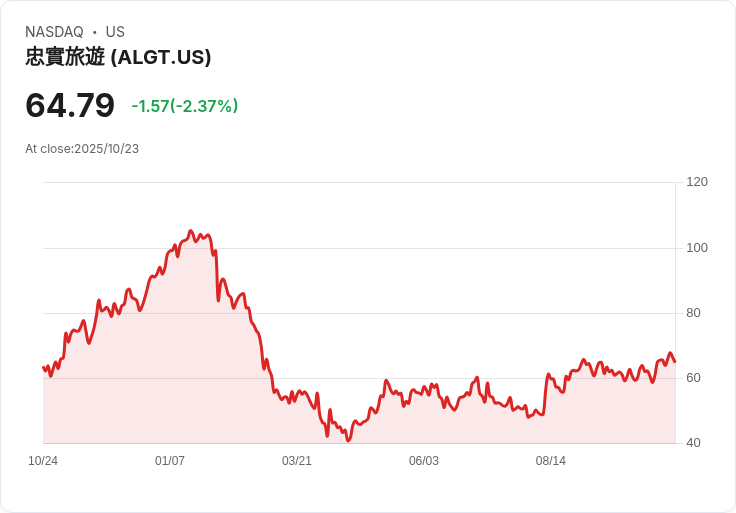Click the -1.57(-2.37%) change value
The image size is (736, 513).
pos(185,106)
